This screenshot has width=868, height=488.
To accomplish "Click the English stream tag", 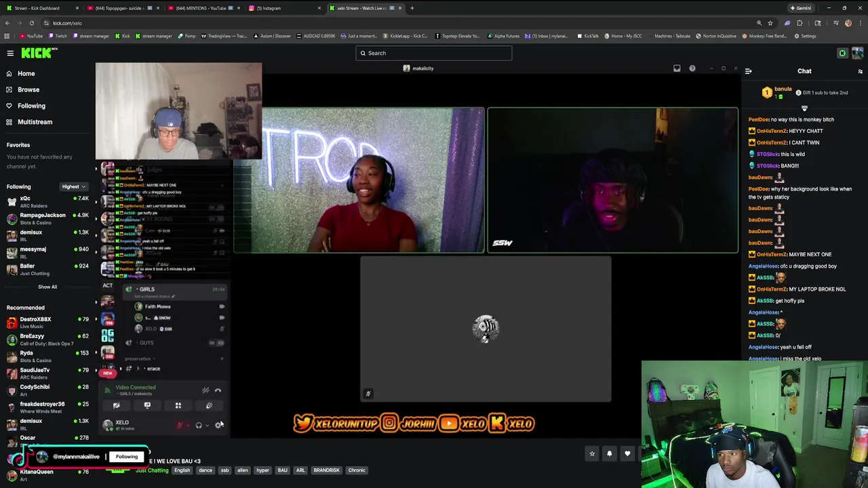I will point(182,470).
